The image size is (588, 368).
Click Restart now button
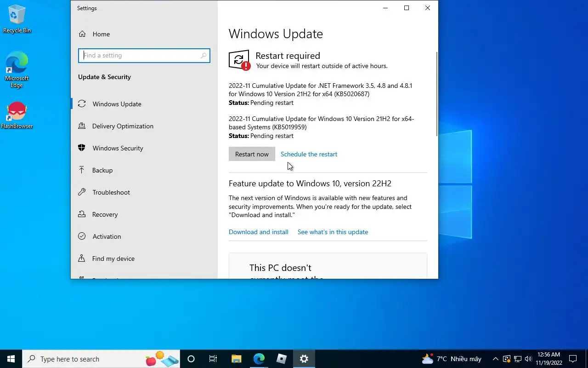pos(252,154)
